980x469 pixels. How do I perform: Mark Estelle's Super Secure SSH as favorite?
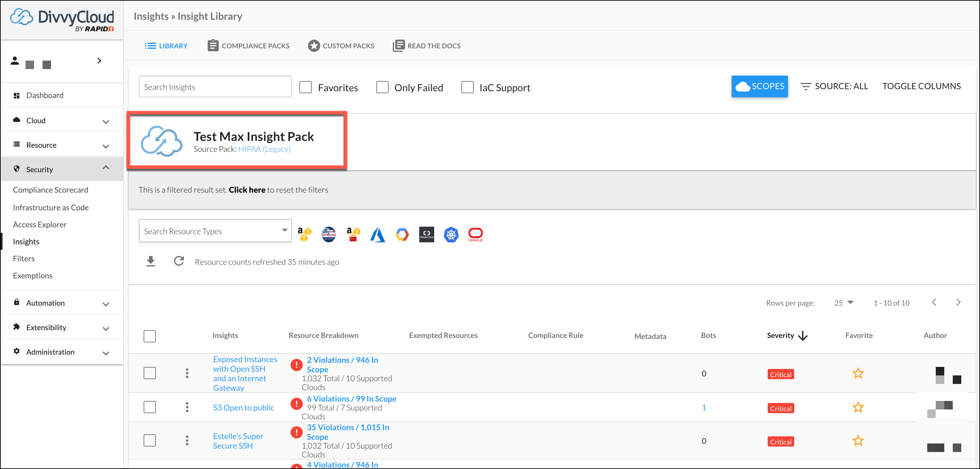(858, 440)
